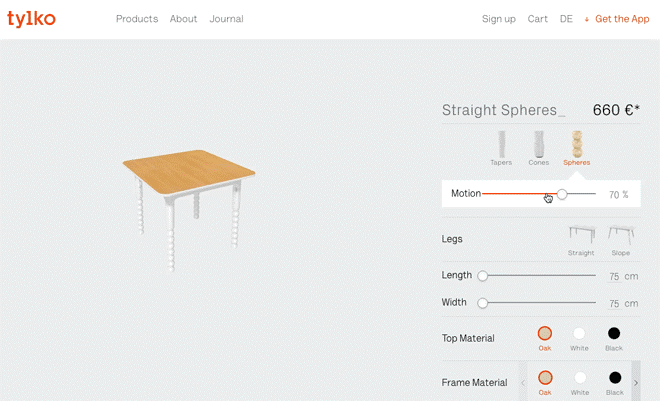Screen dimensions: 660x401
Task: Choose Black frame material swatch
Action: pyautogui.click(x=615, y=378)
